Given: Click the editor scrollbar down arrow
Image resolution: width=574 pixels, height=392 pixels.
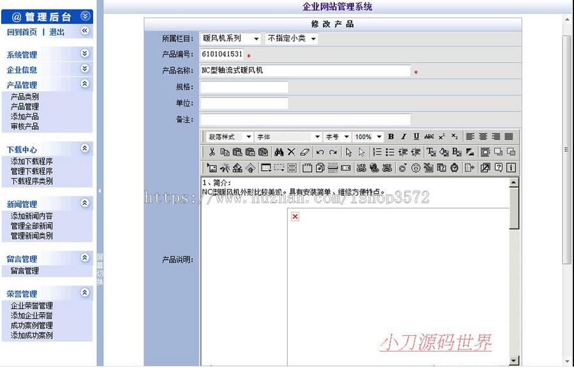Looking at the screenshot, I should tap(513, 361).
